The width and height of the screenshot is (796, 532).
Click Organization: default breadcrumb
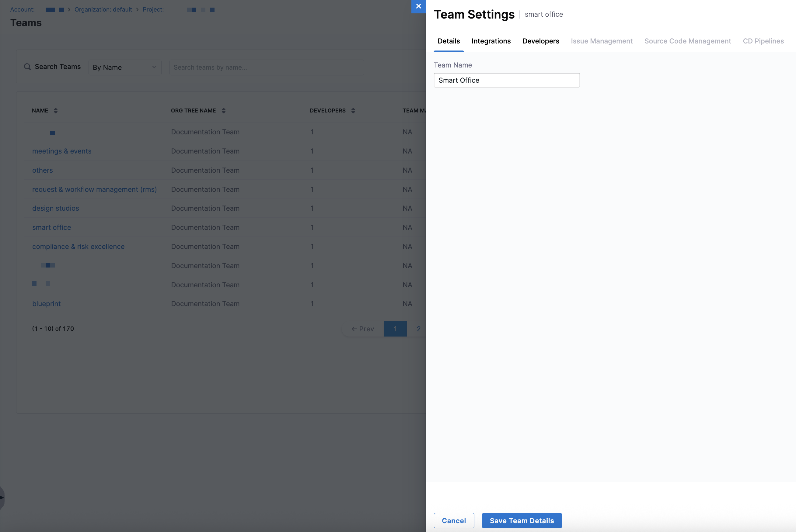pyautogui.click(x=103, y=9)
